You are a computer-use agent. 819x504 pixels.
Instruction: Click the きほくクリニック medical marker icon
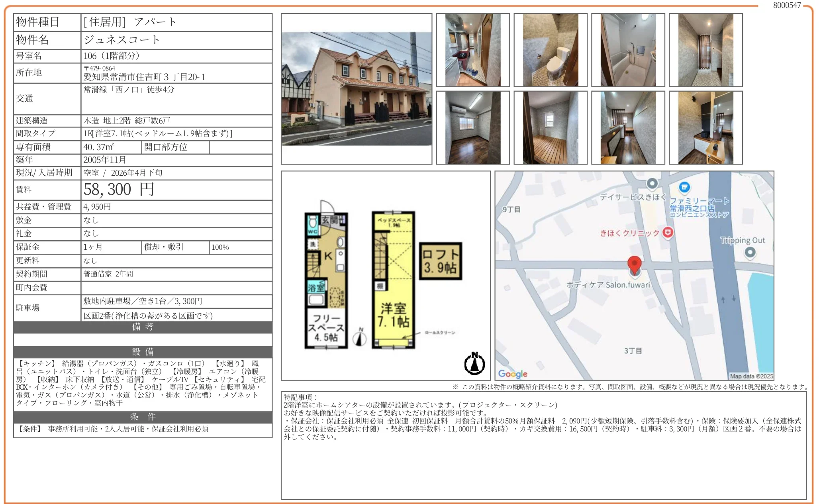point(668,232)
